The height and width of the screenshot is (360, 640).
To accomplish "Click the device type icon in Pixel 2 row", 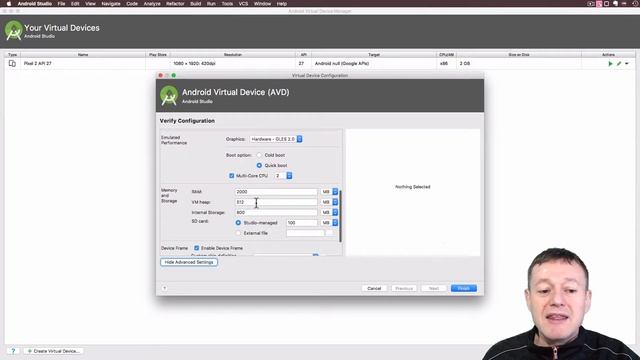I will pyautogui.click(x=12, y=63).
